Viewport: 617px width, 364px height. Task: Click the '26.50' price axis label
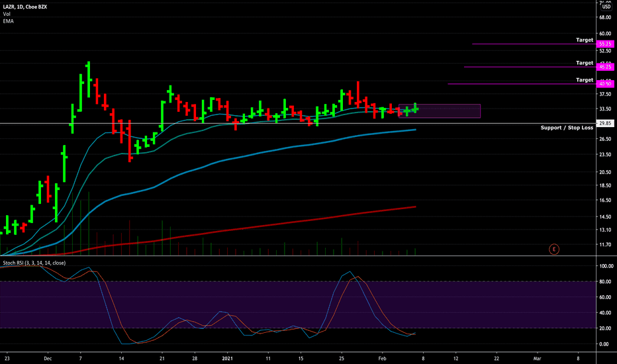[605, 139]
